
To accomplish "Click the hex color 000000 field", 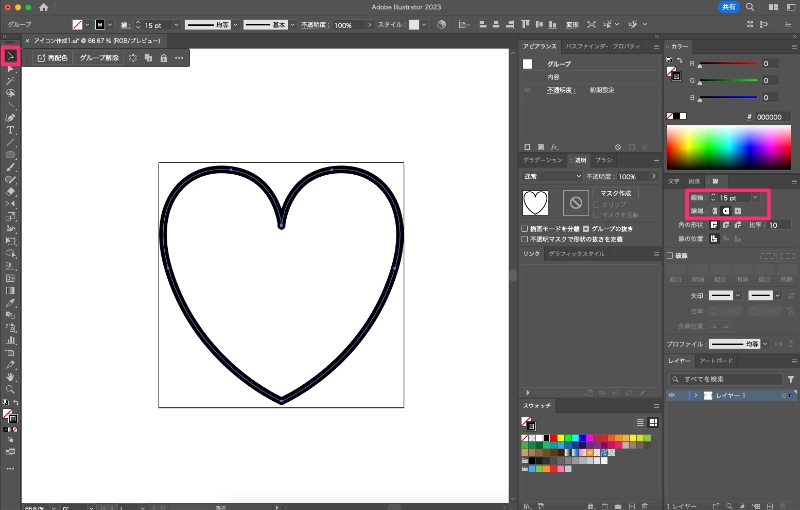I will [x=772, y=117].
